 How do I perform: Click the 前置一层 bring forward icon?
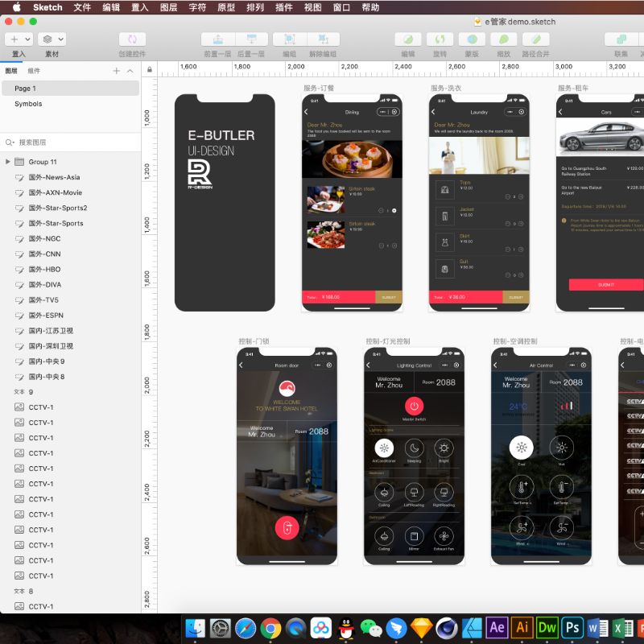tap(218, 39)
